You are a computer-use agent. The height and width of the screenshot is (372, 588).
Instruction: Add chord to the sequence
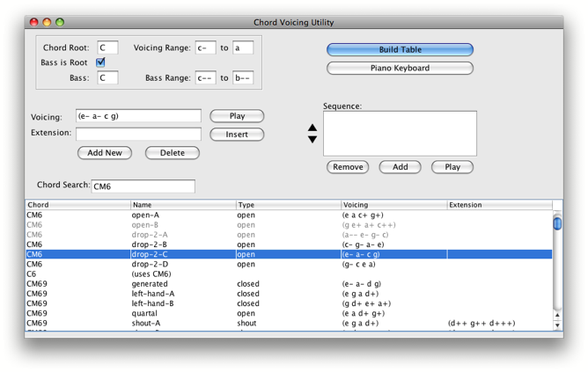click(400, 167)
